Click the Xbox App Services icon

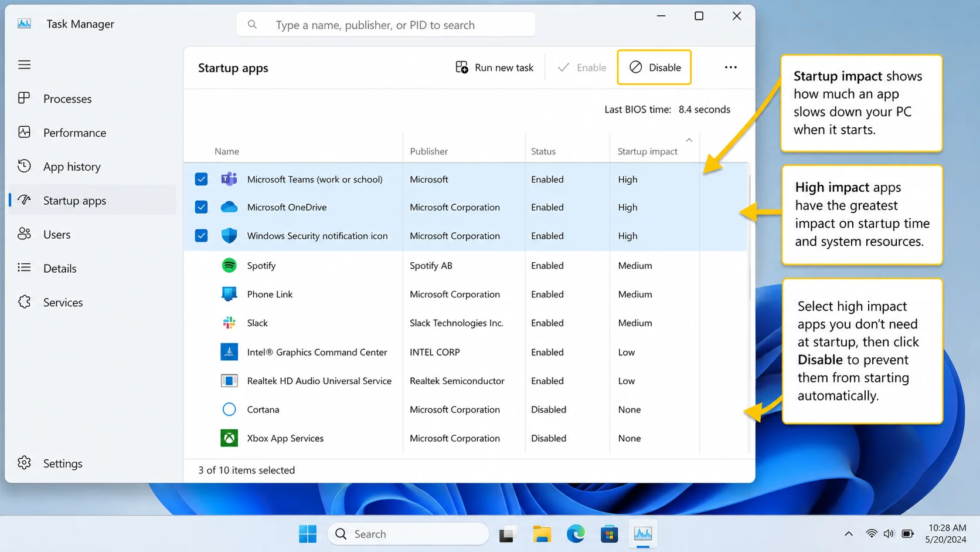pos(229,438)
